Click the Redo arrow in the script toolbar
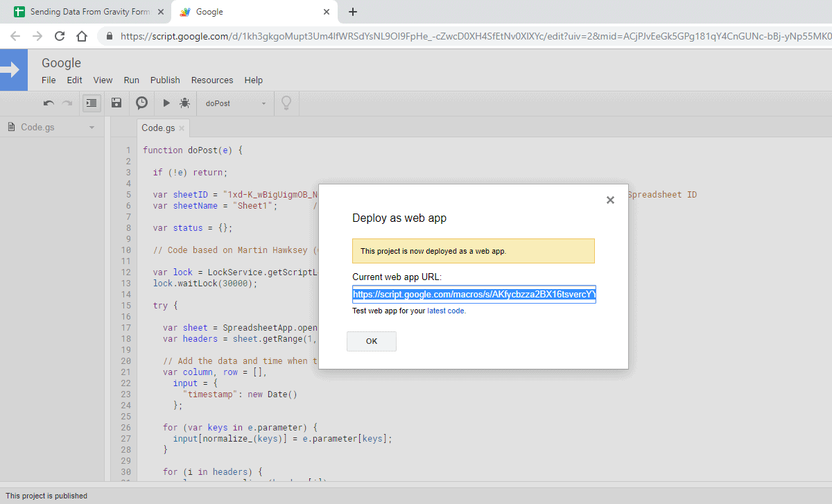832x504 pixels. [x=67, y=103]
